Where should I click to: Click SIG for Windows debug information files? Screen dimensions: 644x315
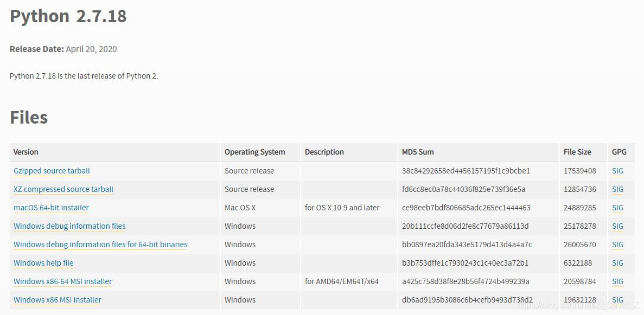pos(617,226)
